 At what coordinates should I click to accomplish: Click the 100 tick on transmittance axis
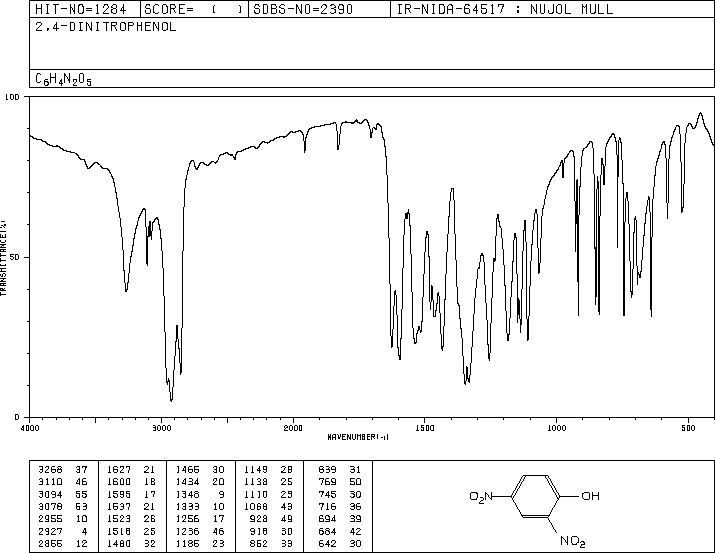click(x=12, y=97)
